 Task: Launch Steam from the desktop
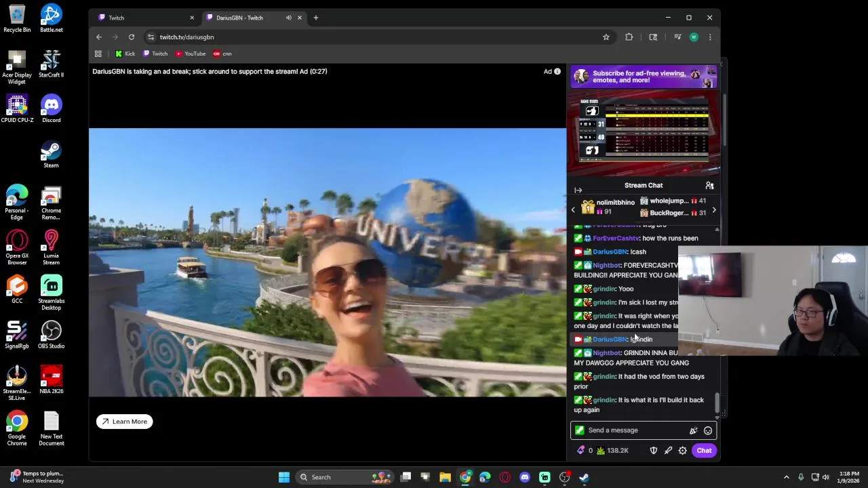click(52, 154)
